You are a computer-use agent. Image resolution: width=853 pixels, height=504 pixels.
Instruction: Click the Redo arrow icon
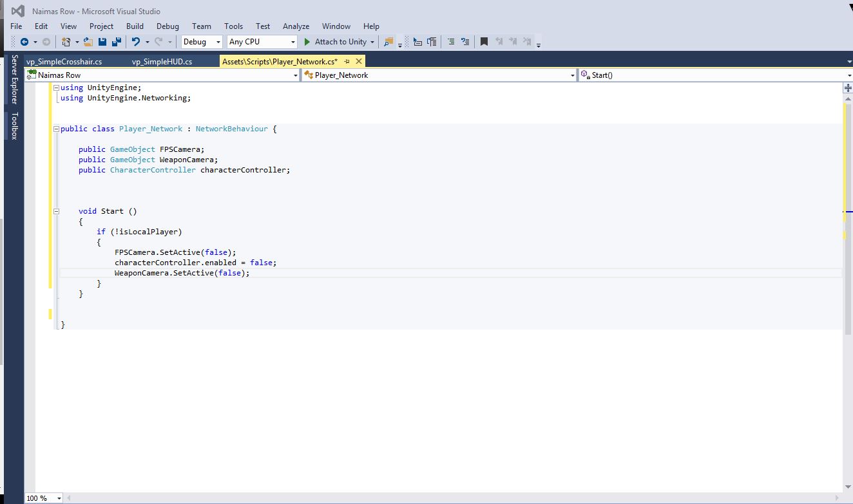click(158, 42)
